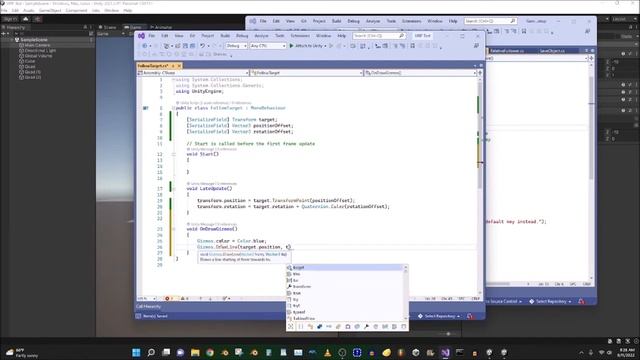Click Select Repository in back Visual Studio window
The width and height of the screenshot is (640, 360).
point(550,302)
